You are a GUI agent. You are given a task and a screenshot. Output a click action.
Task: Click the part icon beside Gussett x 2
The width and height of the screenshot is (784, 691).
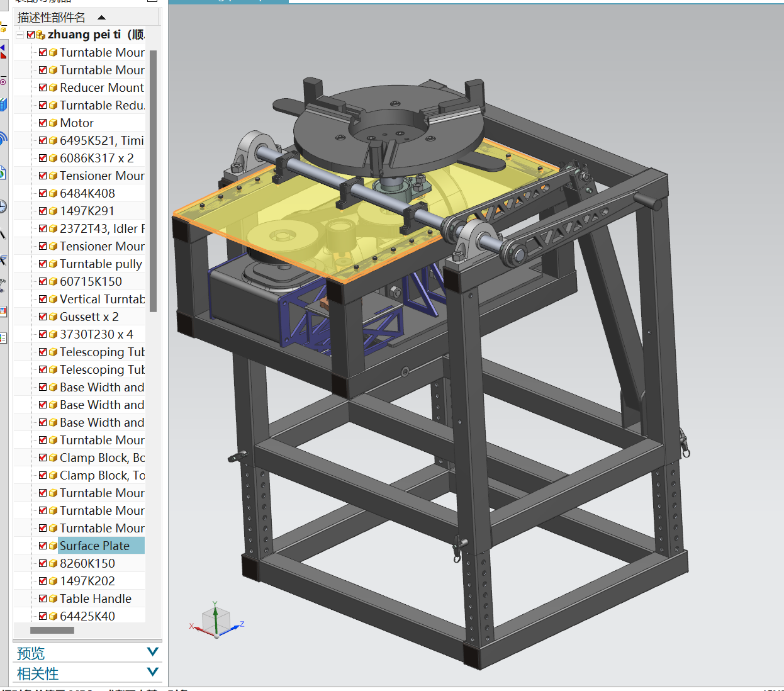[53, 317]
